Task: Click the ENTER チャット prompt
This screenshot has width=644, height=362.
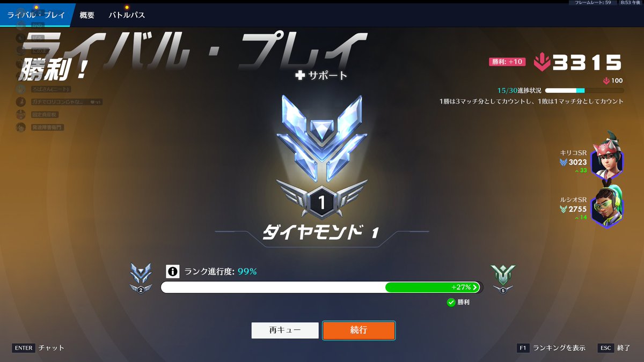Action: click(x=38, y=348)
